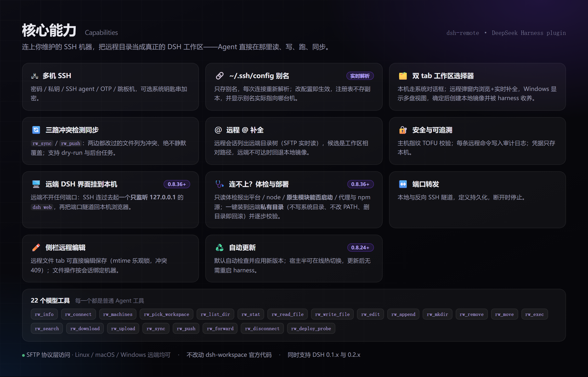
Task: Click the rw_move tool chip
Action: tap(504, 315)
